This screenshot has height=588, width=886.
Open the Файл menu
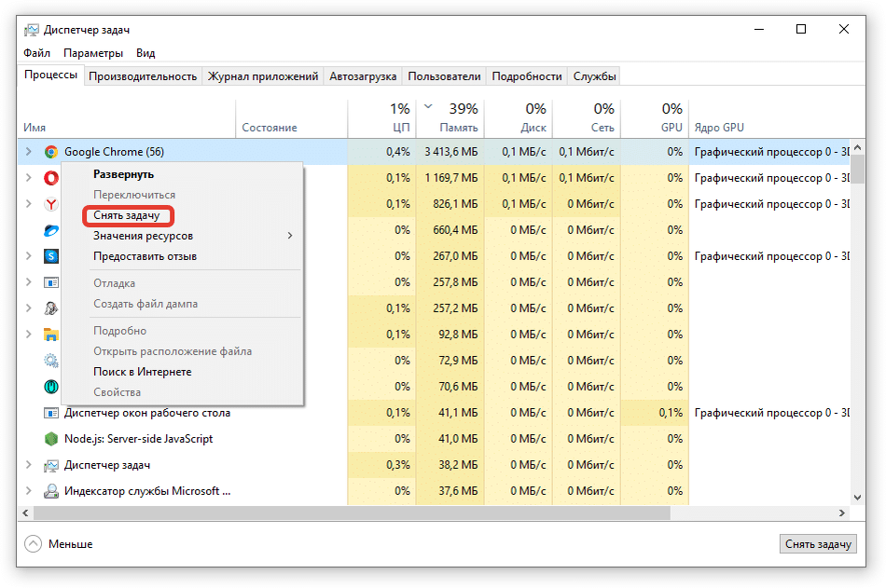coord(36,53)
